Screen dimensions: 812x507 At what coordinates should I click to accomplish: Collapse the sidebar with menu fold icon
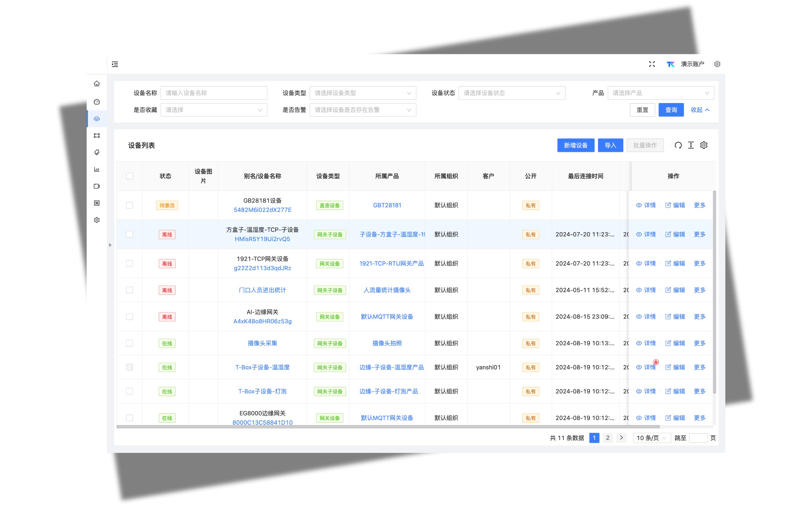pyautogui.click(x=115, y=64)
